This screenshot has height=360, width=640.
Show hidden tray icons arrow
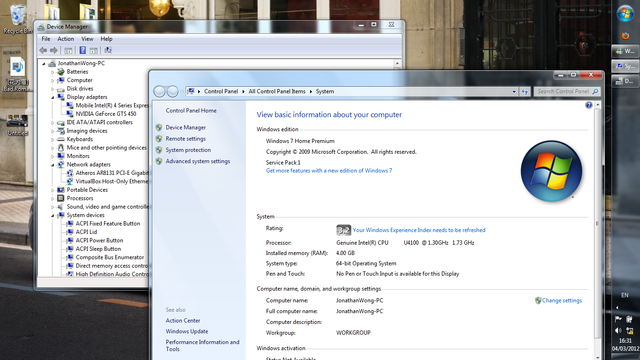coord(617,307)
